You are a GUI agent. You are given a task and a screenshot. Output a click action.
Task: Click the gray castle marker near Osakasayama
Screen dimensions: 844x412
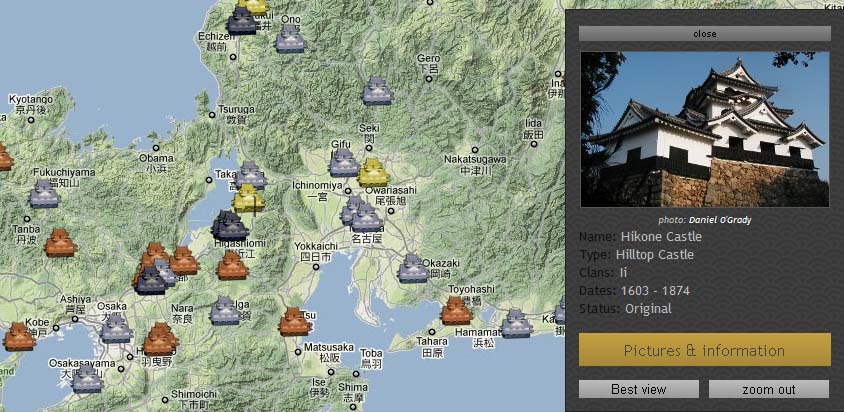[89, 379]
